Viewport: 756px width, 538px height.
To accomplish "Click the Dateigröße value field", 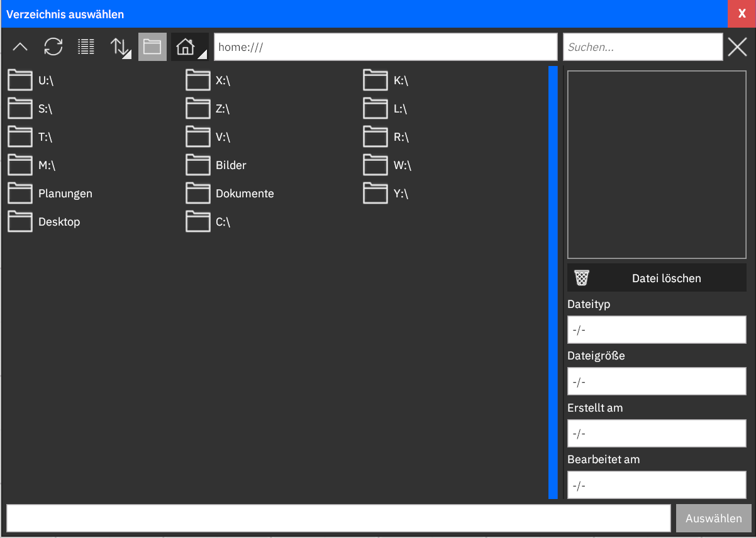I will pyautogui.click(x=657, y=382).
